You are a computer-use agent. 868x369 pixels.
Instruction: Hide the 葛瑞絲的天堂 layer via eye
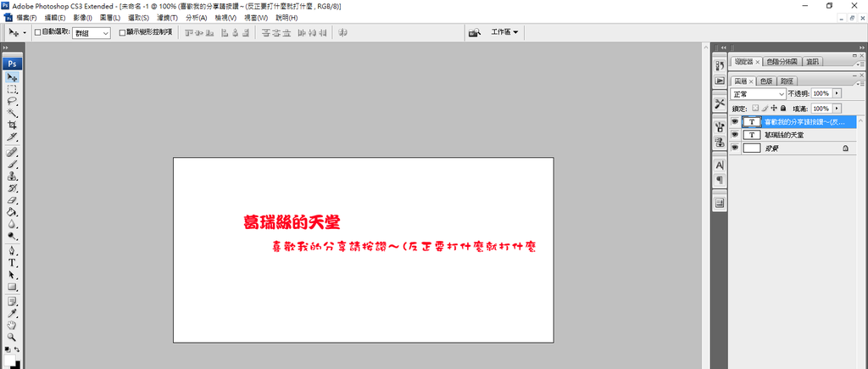735,135
